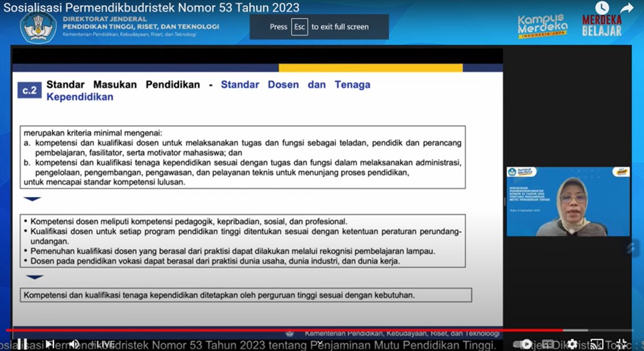Click the text 'untuk mencapai standar kompetensi lulusan.'
This screenshot has height=351, width=644.
[104, 182]
